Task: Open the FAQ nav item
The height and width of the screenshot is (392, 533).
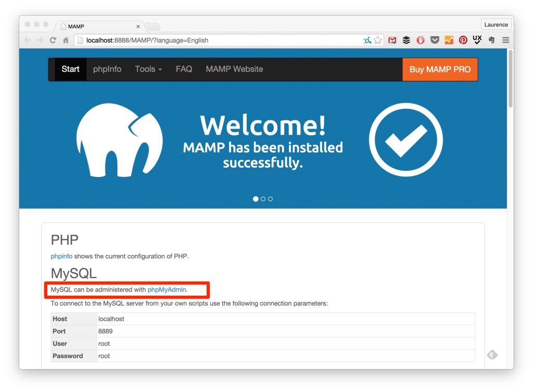Action: 184,69
